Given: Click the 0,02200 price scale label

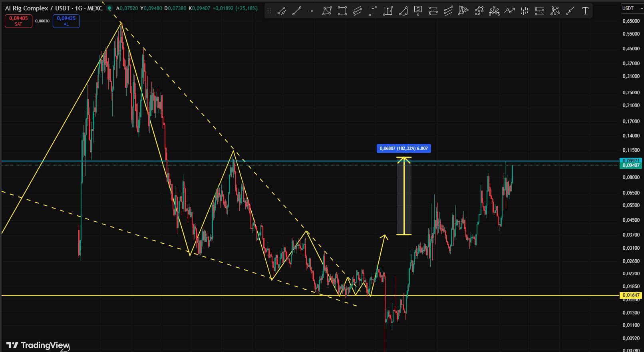Looking at the screenshot, I should [631, 274].
